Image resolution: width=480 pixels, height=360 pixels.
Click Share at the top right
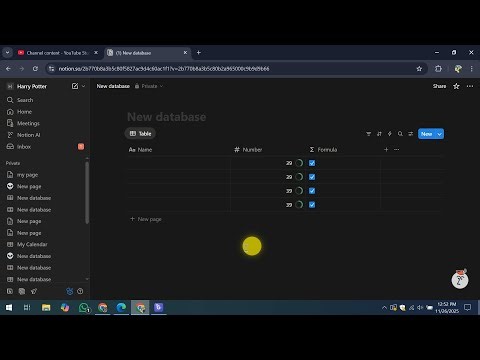coord(439,86)
